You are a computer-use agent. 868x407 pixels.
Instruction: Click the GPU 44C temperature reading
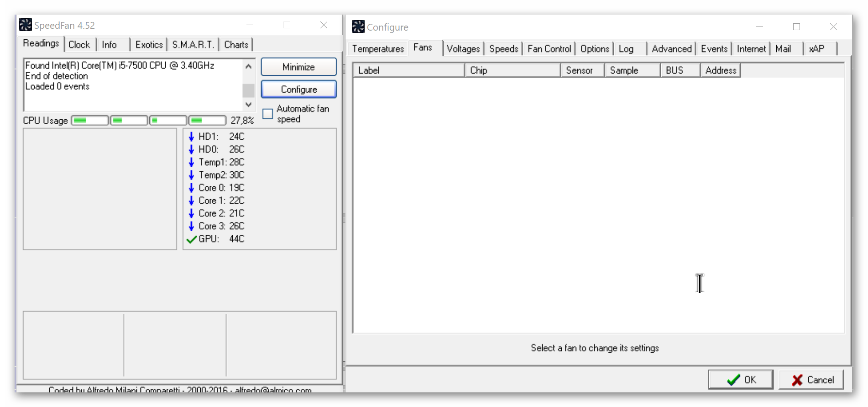point(221,239)
